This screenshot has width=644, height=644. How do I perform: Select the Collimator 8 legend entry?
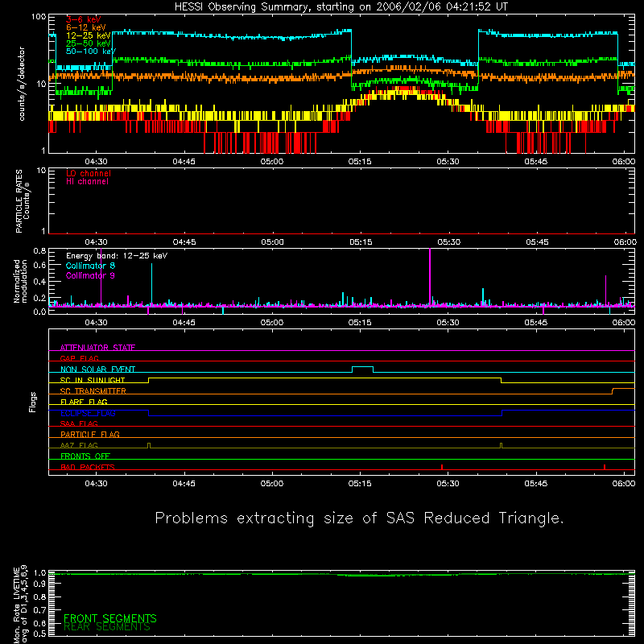pyautogui.click(x=90, y=266)
